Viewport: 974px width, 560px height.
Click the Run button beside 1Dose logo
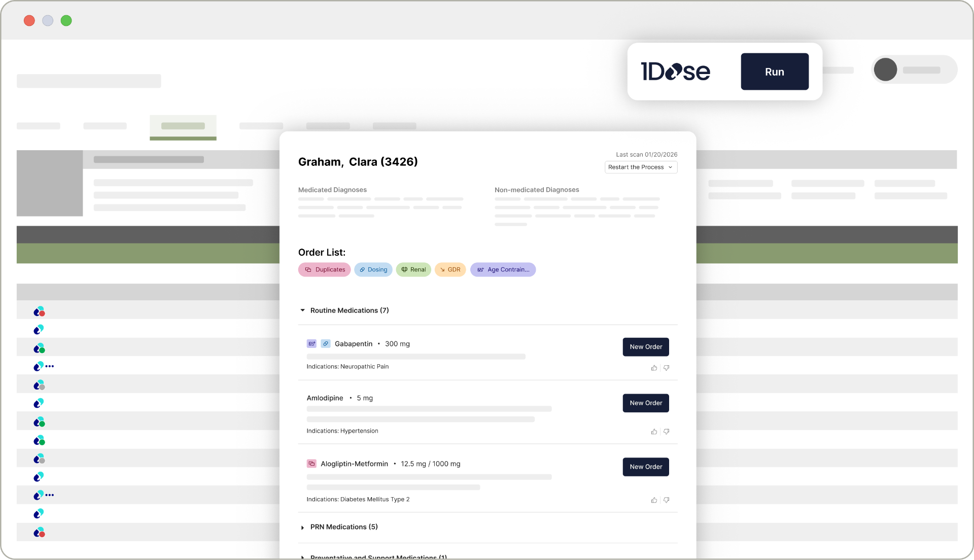[x=775, y=72]
